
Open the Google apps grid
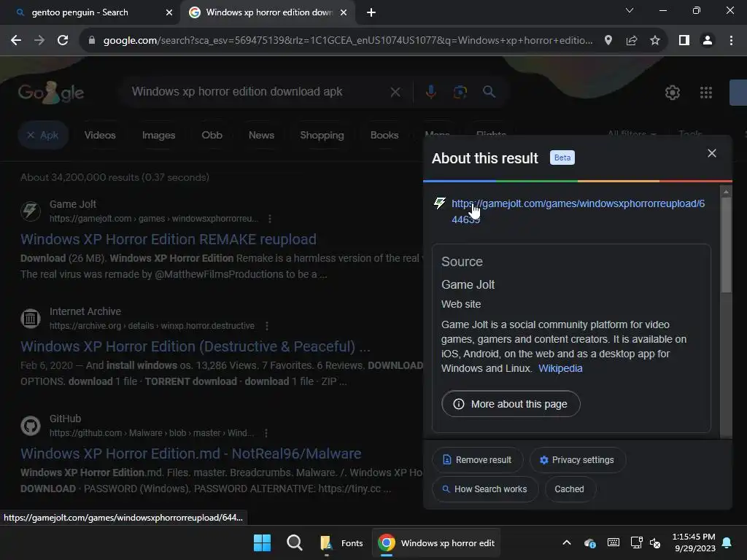coord(706,93)
